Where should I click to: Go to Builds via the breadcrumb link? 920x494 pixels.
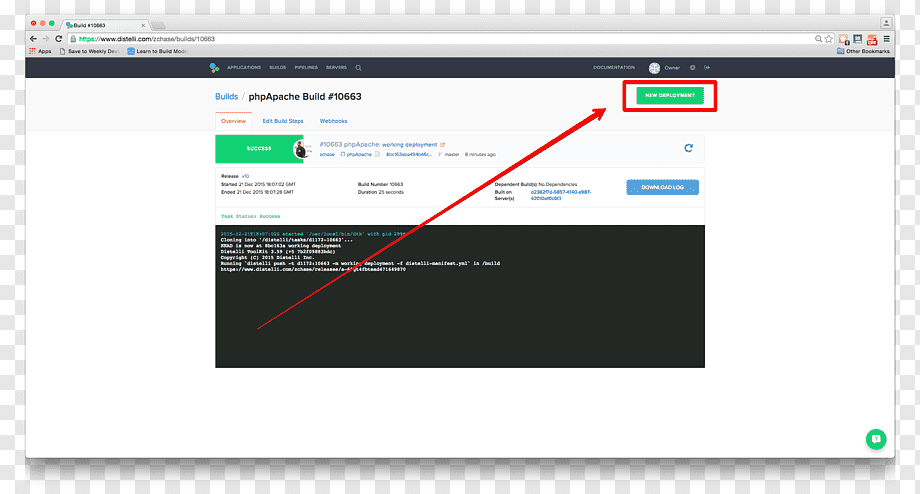coord(226,97)
